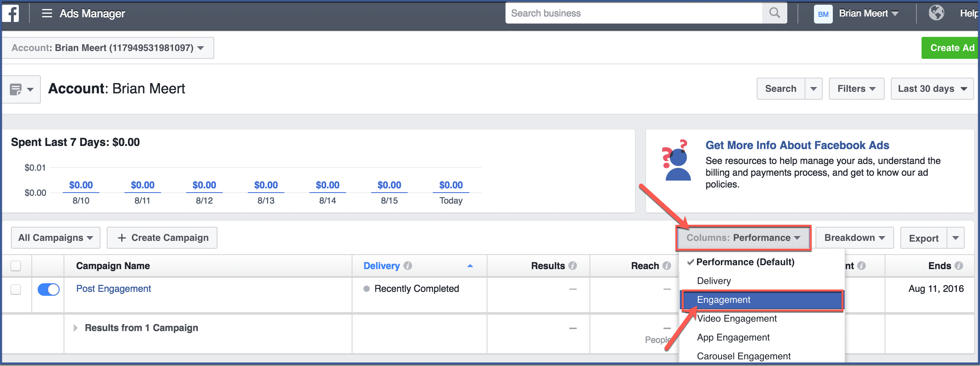Open the hamburger menu next to Ads Manager
The width and height of the screenshot is (980, 366).
click(x=47, y=13)
